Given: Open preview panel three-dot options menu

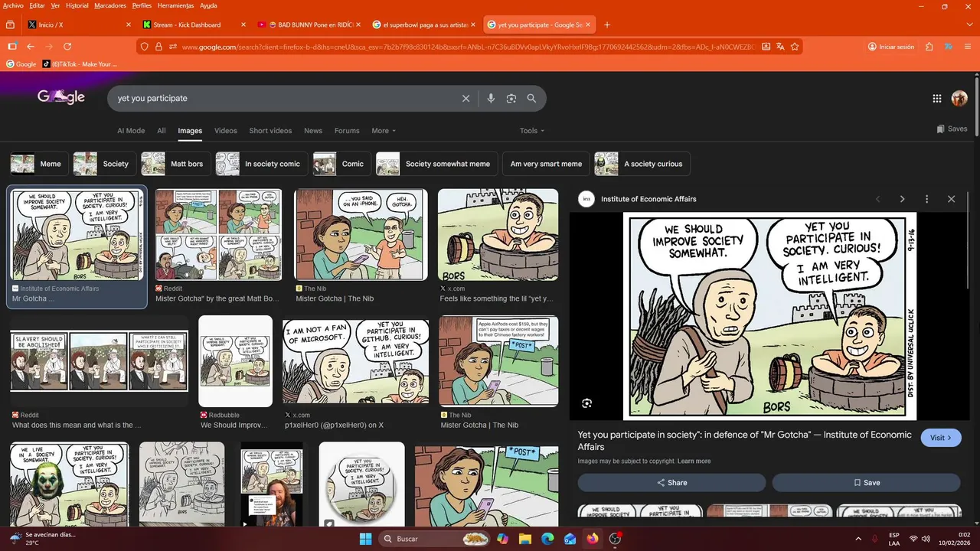Looking at the screenshot, I should click(926, 199).
